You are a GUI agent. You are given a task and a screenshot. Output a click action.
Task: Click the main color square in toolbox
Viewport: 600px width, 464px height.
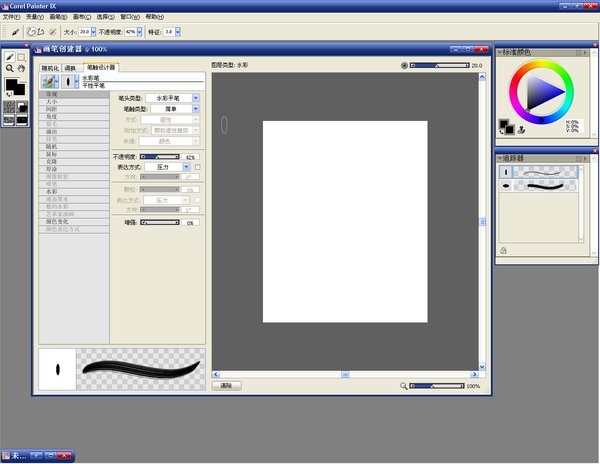pos(11,85)
